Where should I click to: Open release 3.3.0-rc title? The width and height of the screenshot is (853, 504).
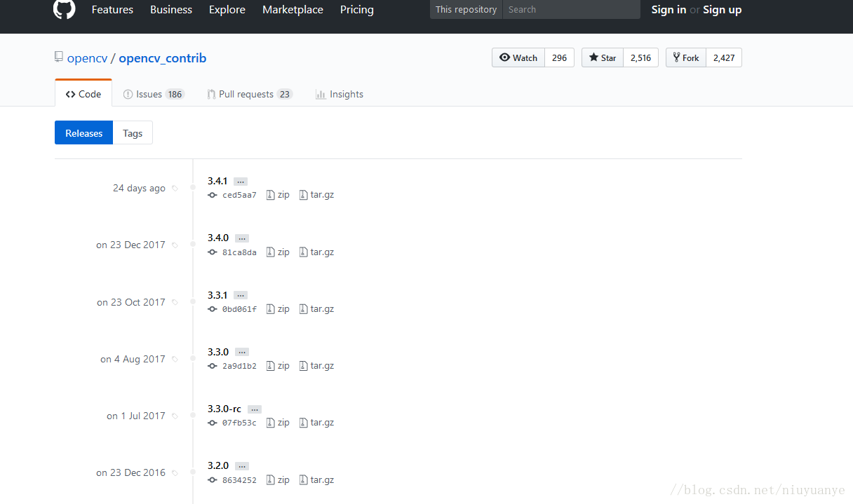(224, 409)
